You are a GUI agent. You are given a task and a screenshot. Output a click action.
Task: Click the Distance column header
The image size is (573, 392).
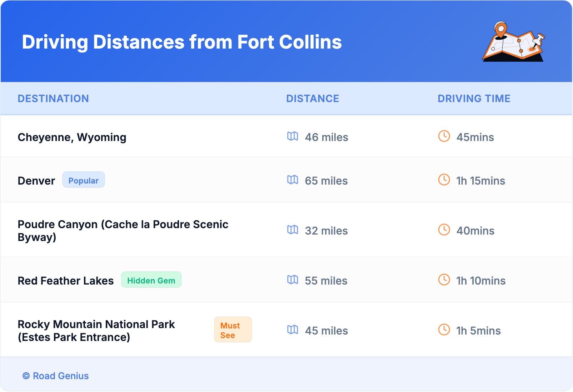(x=313, y=99)
